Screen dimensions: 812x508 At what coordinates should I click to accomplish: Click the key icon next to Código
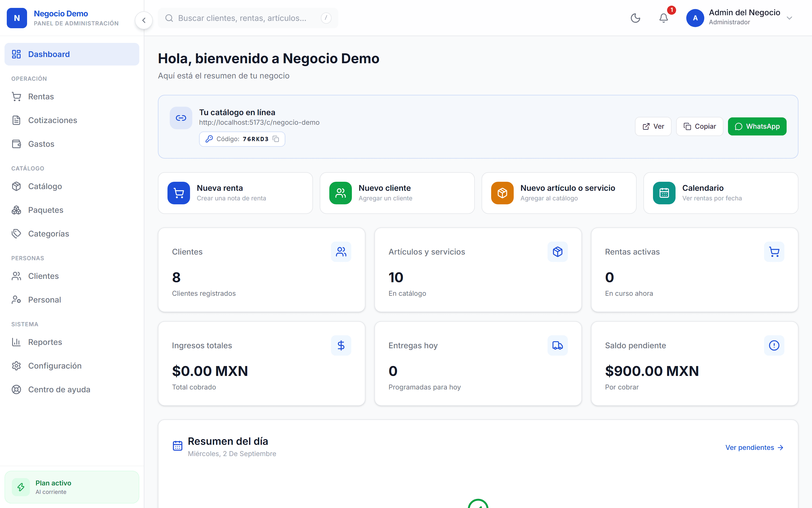point(209,139)
